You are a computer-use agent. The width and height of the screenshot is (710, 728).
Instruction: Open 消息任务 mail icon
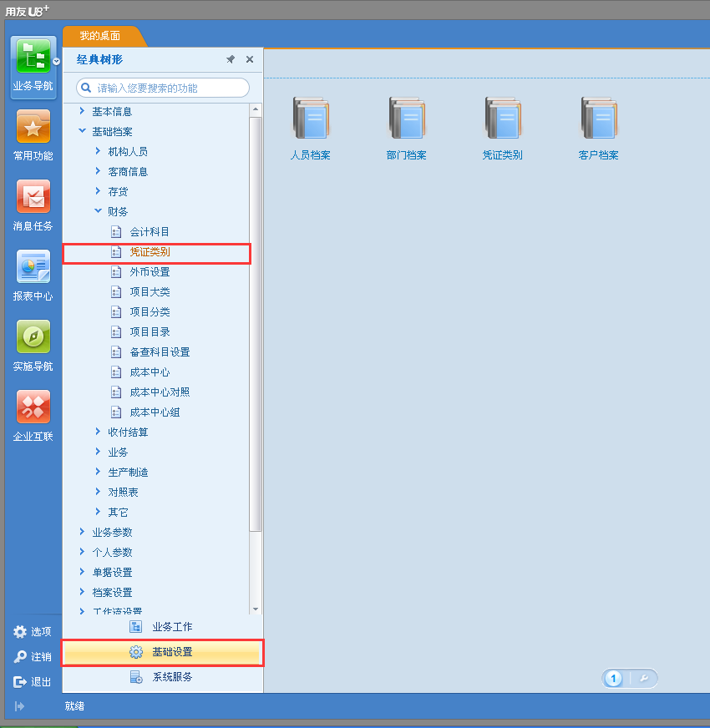(33, 198)
